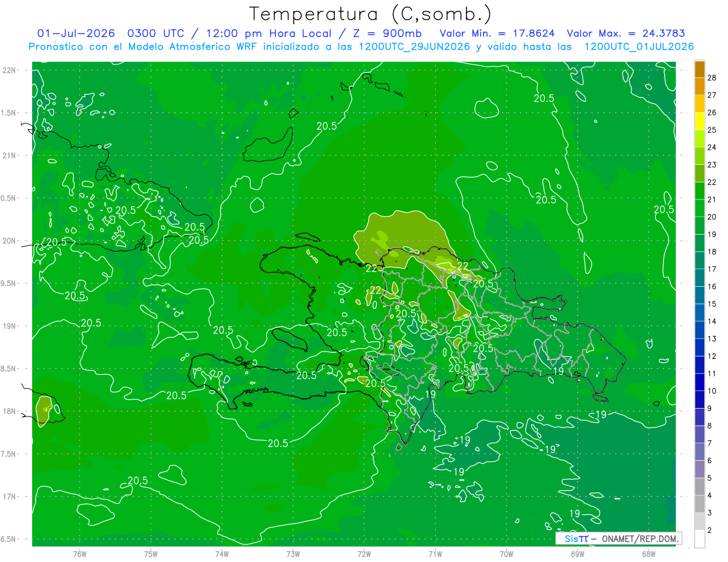
Task: Click the "71W" longitude axis label
Action: click(435, 554)
